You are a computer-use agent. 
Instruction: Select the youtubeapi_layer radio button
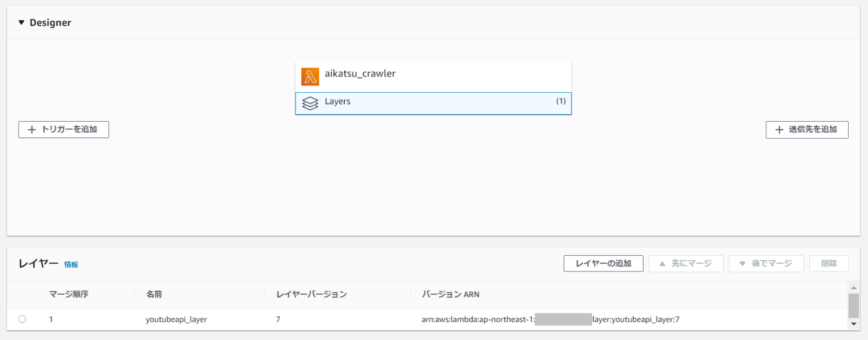22,319
